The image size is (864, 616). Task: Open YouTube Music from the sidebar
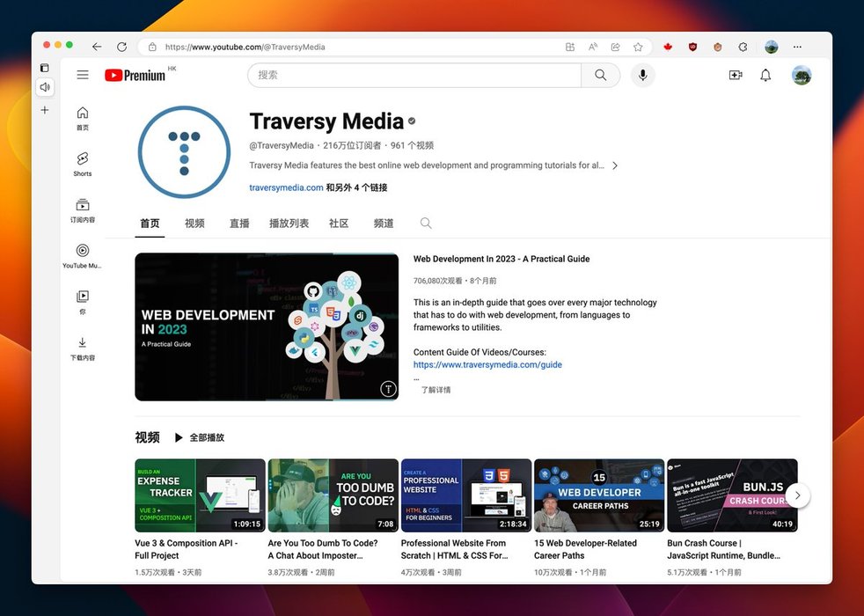tap(83, 255)
